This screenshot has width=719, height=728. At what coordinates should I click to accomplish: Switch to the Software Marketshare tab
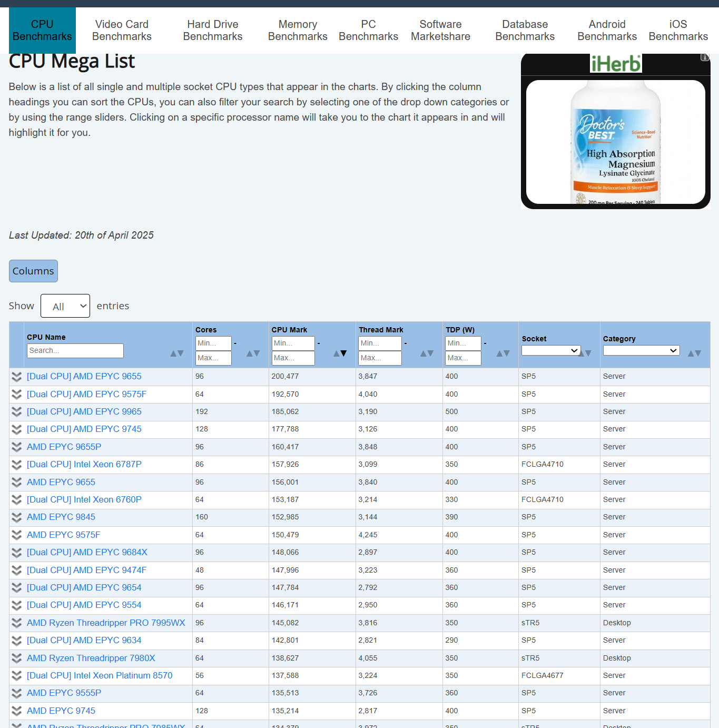pyautogui.click(x=440, y=30)
